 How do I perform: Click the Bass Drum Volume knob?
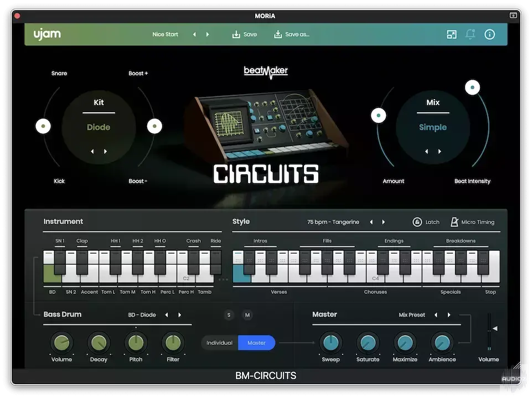click(x=61, y=343)
